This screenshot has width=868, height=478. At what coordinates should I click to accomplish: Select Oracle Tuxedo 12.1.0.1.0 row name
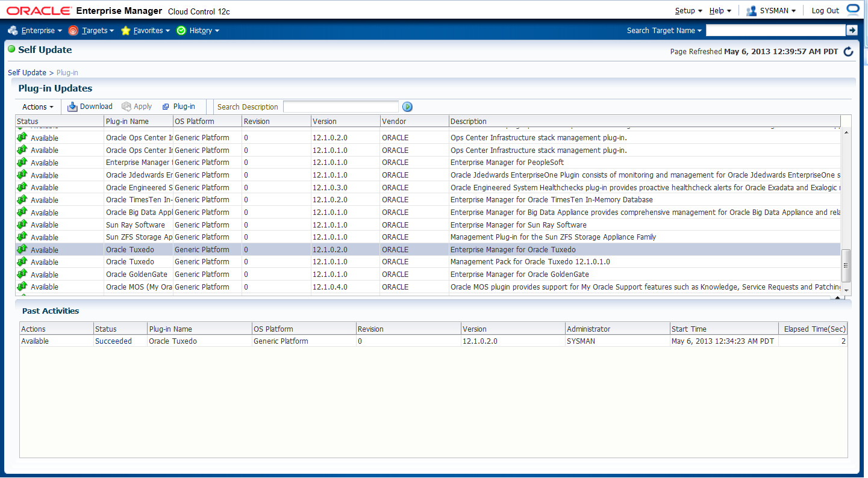point(130,262)
